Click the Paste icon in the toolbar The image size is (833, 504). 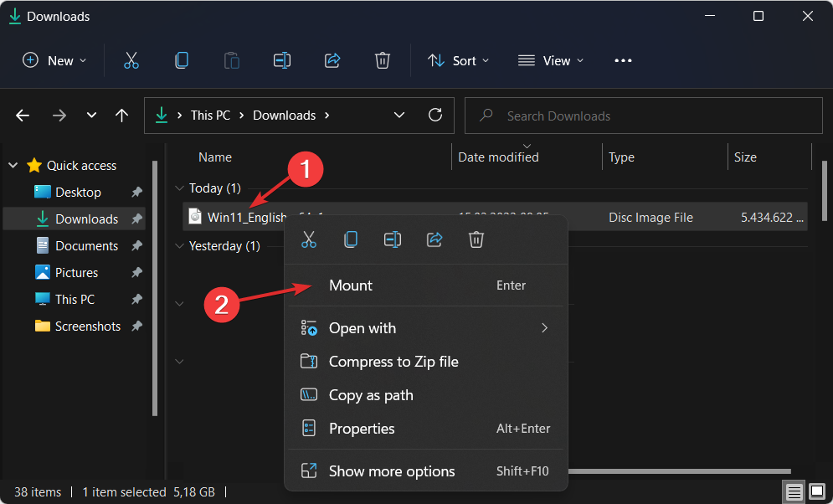[x=231, y=60]
